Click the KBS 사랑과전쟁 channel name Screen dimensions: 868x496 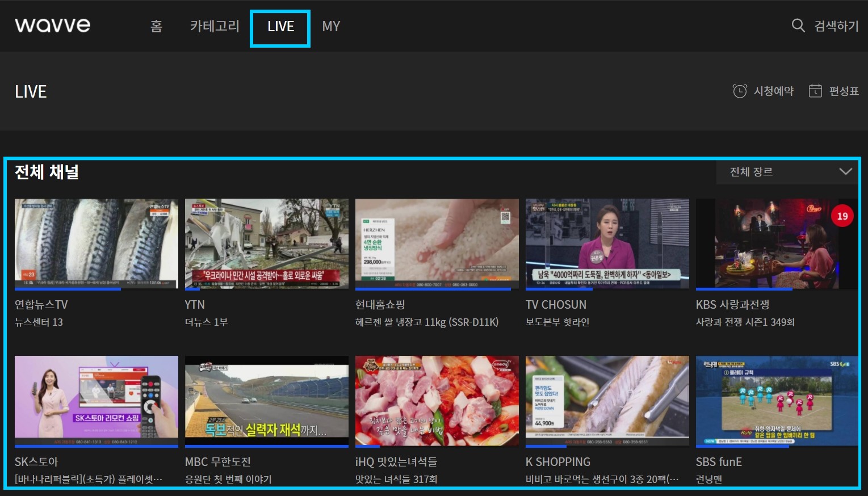point(732,305)
